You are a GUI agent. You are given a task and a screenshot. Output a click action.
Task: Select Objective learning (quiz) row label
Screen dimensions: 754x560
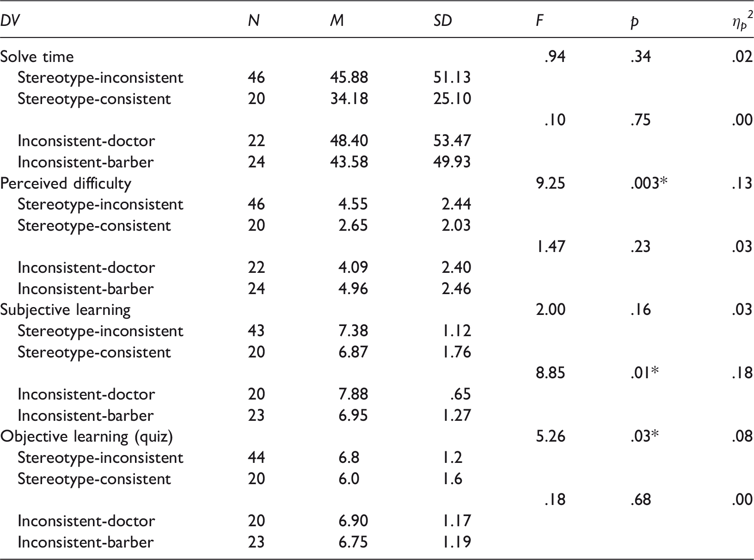point(86,437)
